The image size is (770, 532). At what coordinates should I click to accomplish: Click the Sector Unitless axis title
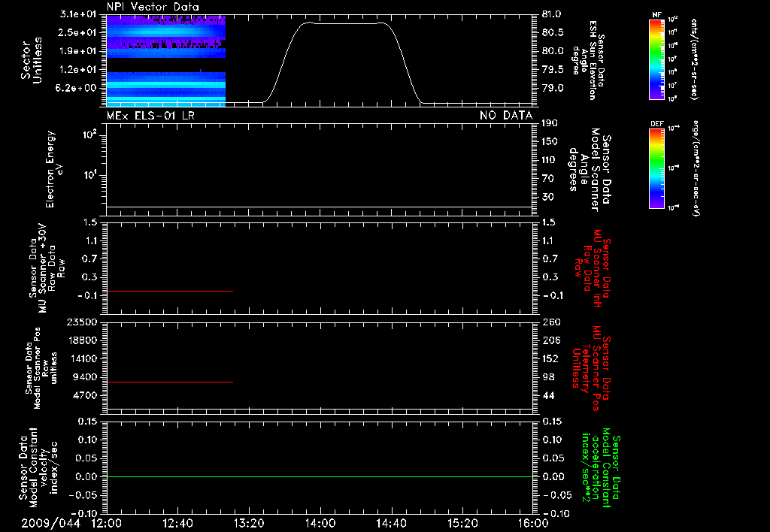point(32,60)
